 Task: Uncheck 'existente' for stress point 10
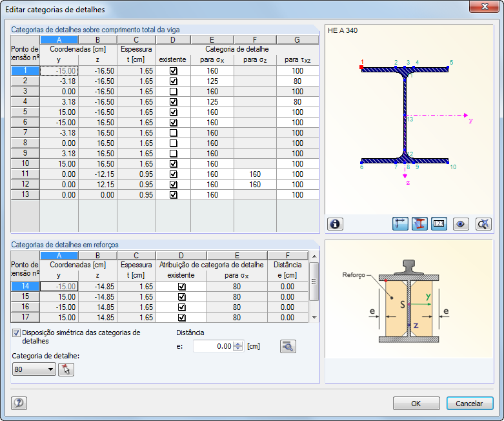click(x=173, y=164)
